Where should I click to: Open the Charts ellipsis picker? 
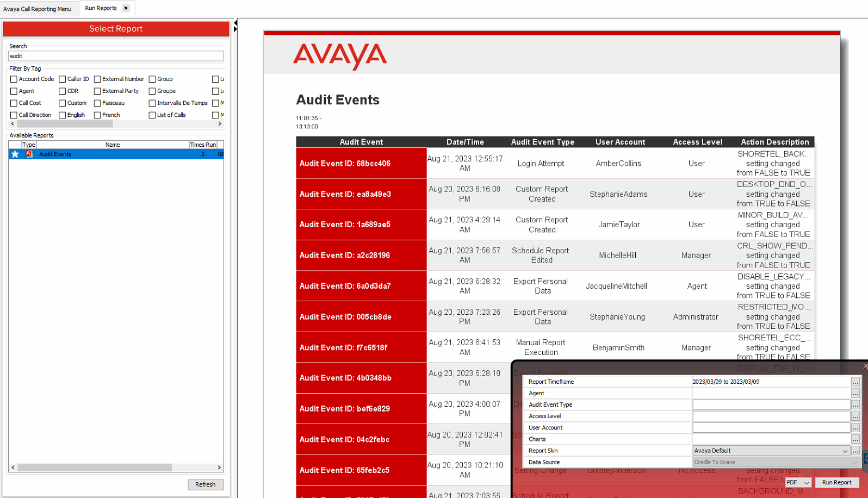click(855, 439)
